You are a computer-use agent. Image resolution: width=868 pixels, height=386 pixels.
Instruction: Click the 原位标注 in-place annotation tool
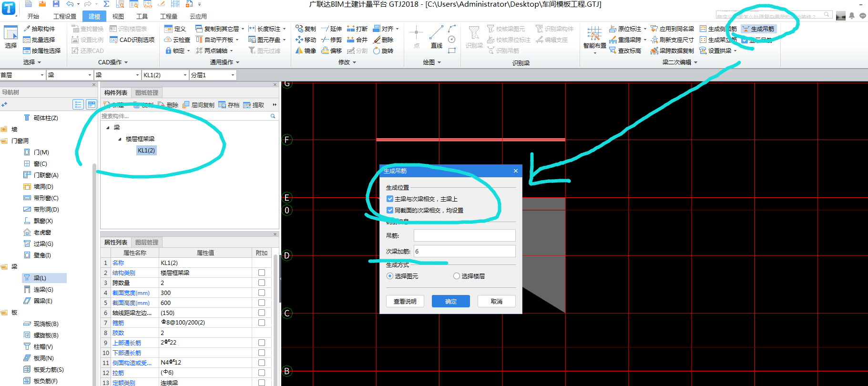625,29
